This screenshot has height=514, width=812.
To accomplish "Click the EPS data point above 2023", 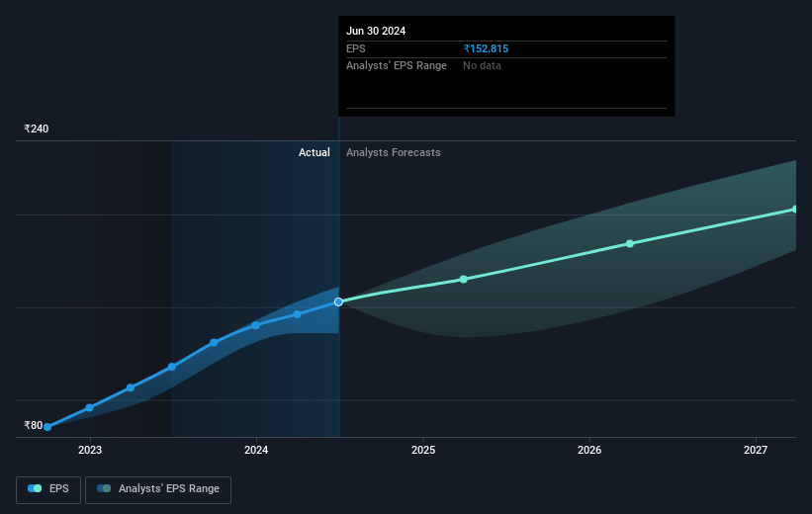I will pos(89,408).
